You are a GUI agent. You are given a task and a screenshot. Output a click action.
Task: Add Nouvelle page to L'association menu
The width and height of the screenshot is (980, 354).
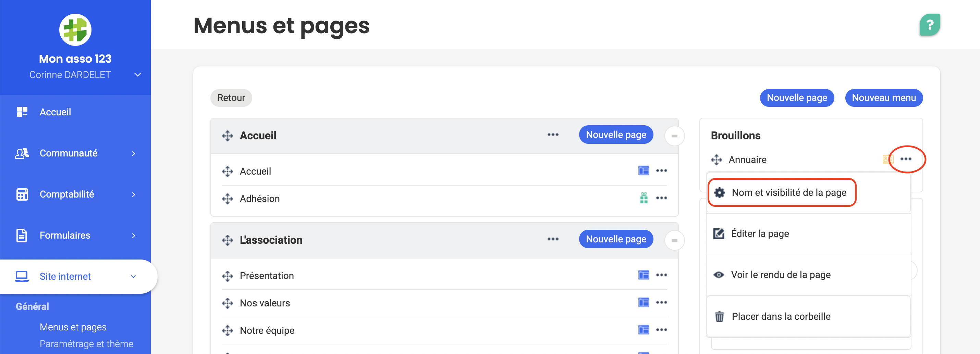point(616,240)
